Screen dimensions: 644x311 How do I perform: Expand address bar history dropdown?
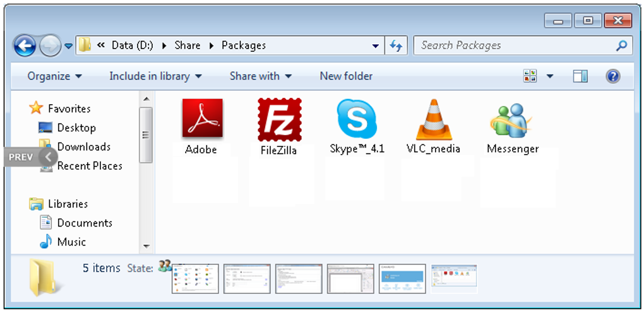375,45
